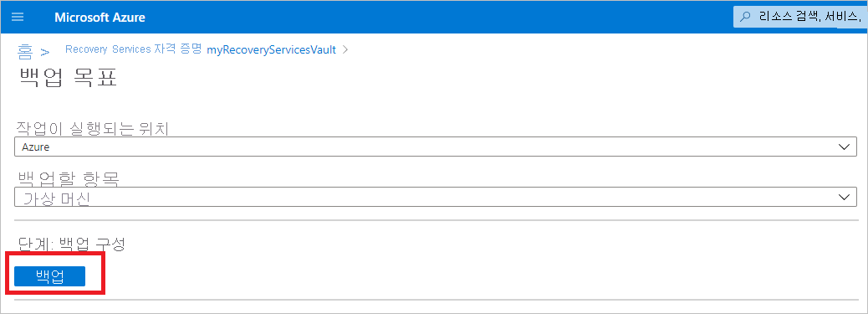
Task: Open the 가상 머신 dropdown
Action: 435,198
